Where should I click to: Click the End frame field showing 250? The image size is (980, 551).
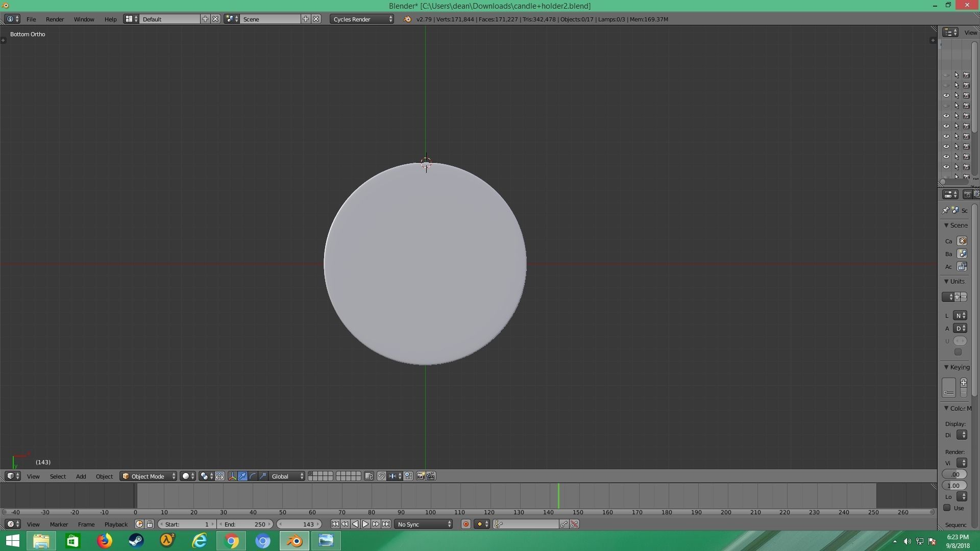click(246, 524)
